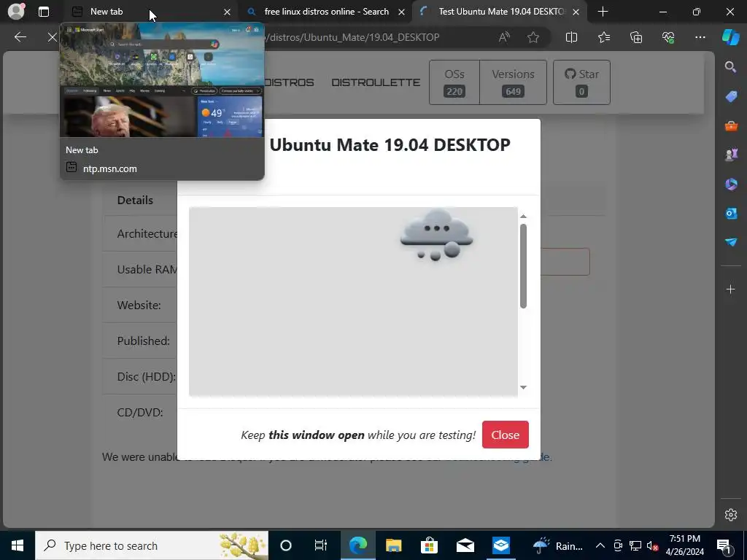The width and height of the screenshot is (747, 560).
Task: Toggle split screen view
Action: (571, 37)
